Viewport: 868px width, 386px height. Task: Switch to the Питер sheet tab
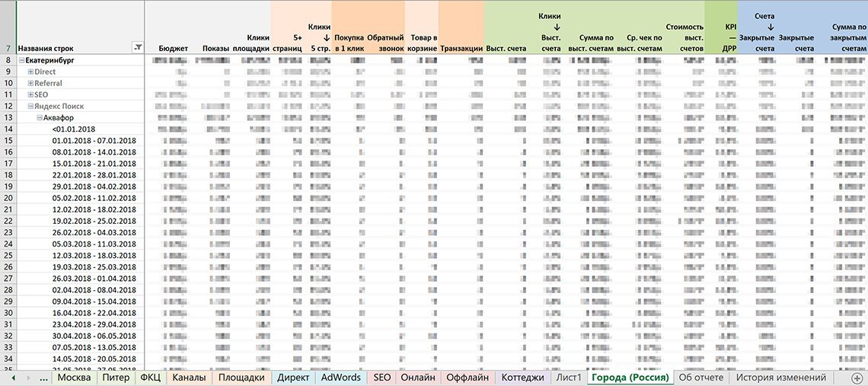point(115,378)
